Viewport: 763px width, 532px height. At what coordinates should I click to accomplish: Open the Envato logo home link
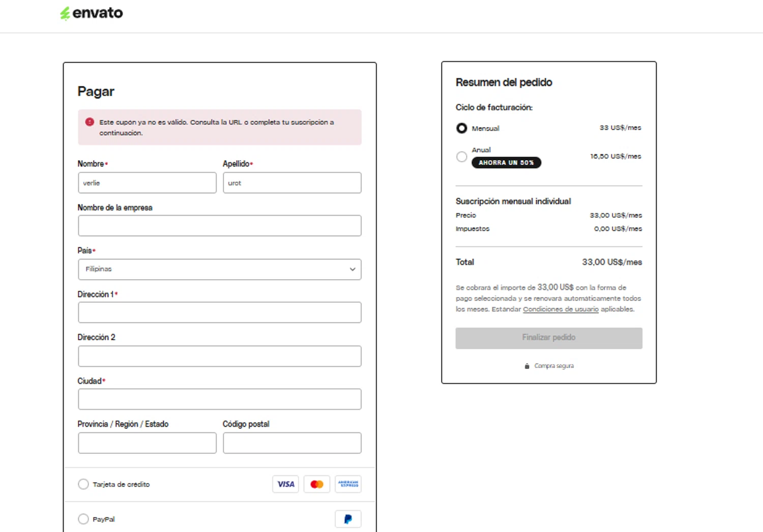(x=92, y=13)
